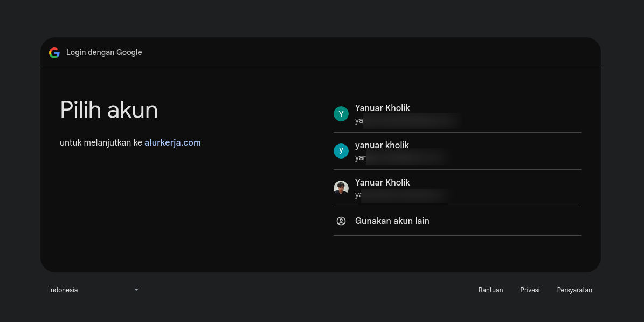
Task: Open the Persyaratan terms link
Action: click(x=574, y=290)
